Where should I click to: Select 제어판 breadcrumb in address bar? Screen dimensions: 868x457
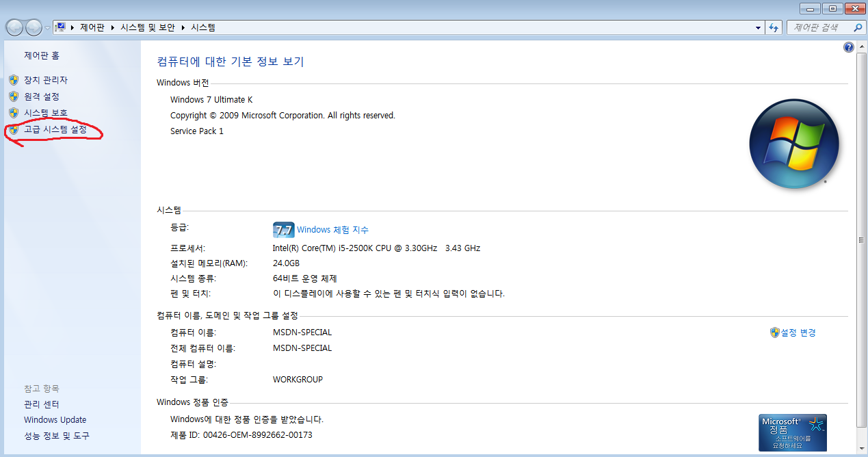point(92,27)
